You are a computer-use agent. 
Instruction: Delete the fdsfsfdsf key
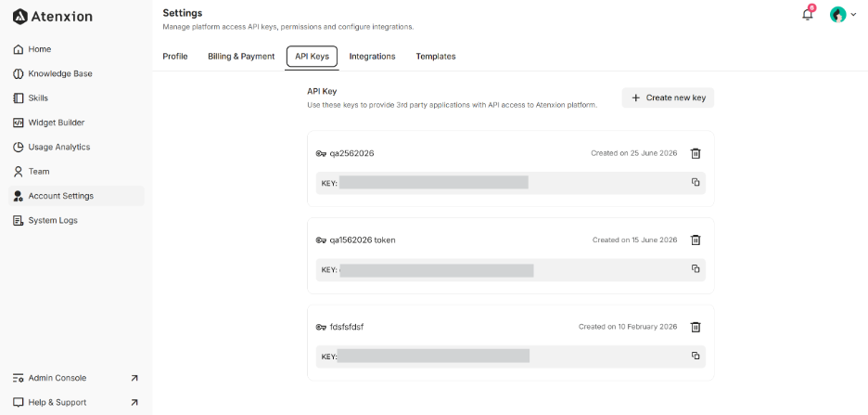click(696, 327)
